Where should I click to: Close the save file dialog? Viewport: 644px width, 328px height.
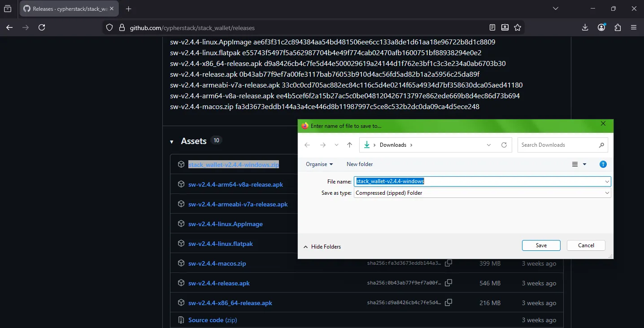[x=603, y=124]
